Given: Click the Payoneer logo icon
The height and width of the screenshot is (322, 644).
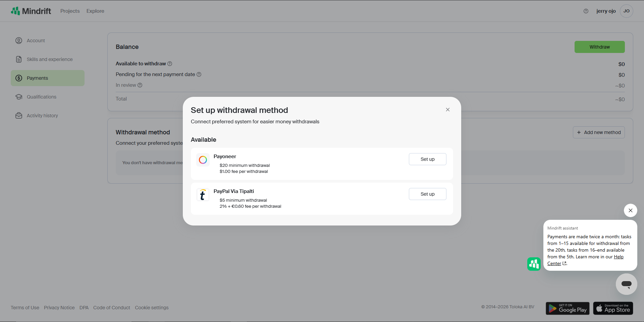Looking at the screenshot, I should [x=203, y=160].
